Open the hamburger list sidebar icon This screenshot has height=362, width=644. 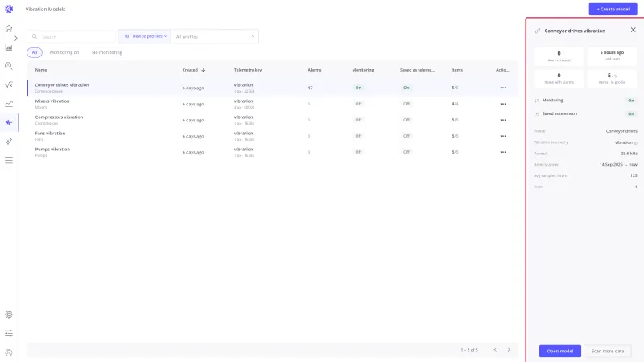tap(9, 160)
